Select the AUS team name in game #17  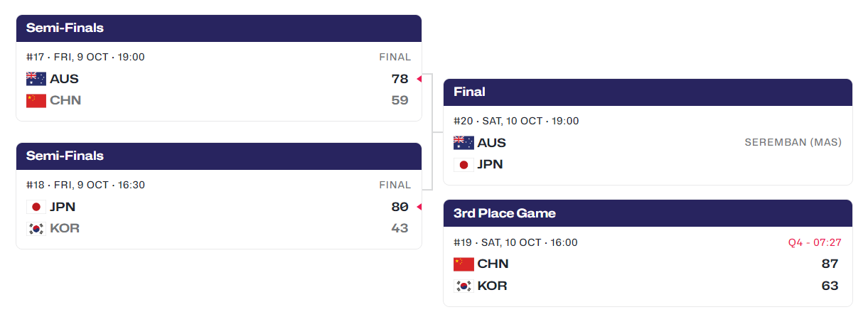pos(64,79)
